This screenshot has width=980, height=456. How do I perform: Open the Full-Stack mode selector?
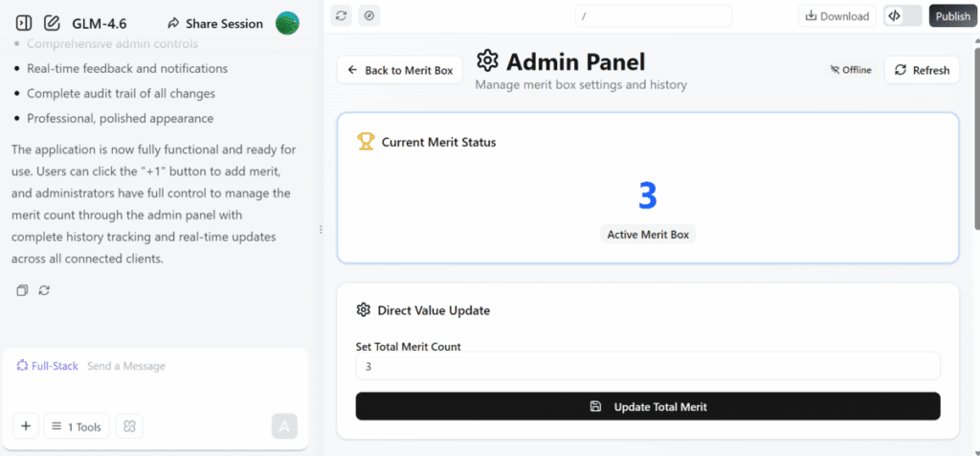pos(48,366)
